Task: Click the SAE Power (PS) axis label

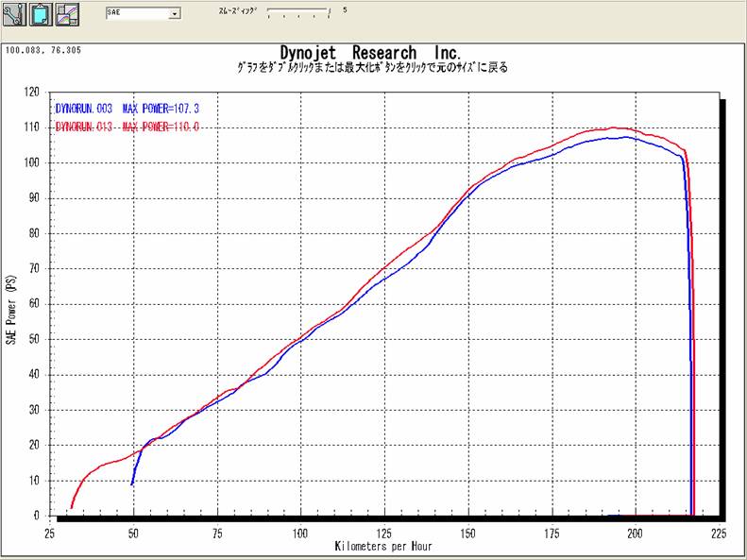Action: pyautogui.click(x=11, y=310)
